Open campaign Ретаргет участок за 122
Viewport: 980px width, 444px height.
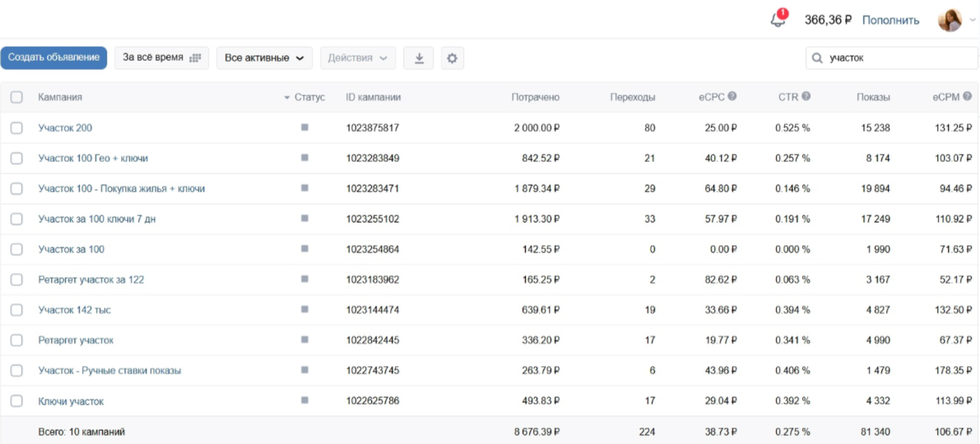(x=91, y=280)
